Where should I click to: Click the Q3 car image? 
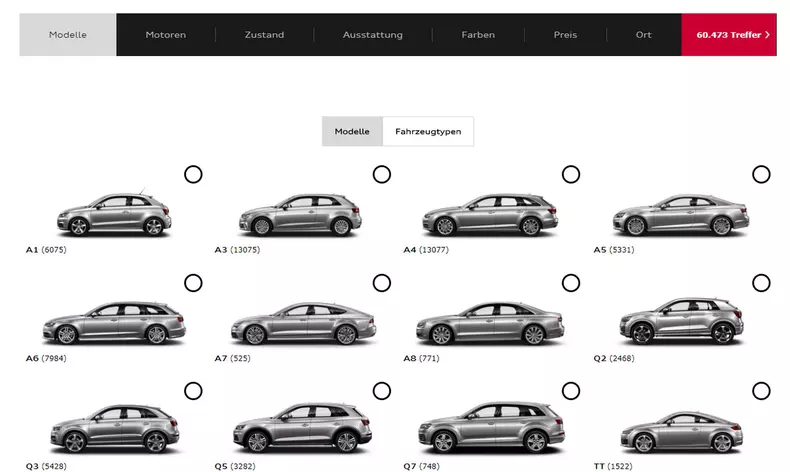pos(114,429)
